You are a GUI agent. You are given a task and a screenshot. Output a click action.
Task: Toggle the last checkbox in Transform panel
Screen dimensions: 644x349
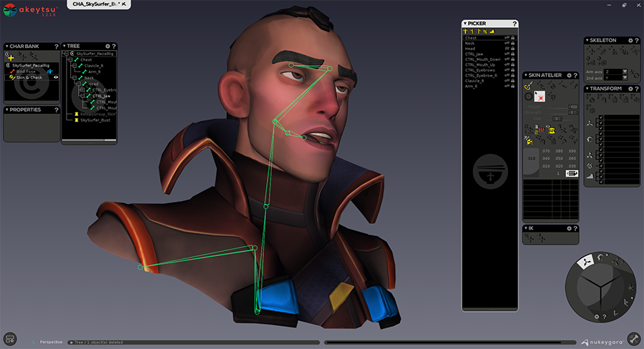tap(601, 181)
